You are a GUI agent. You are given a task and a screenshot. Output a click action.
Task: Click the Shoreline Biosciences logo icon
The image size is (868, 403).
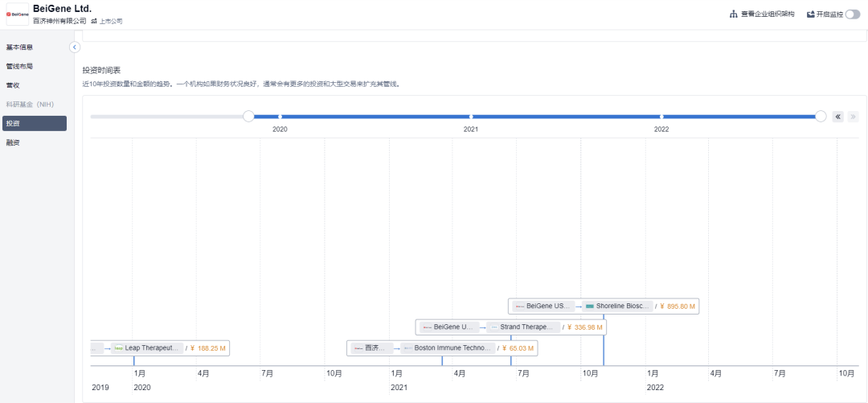click(590, 306)
